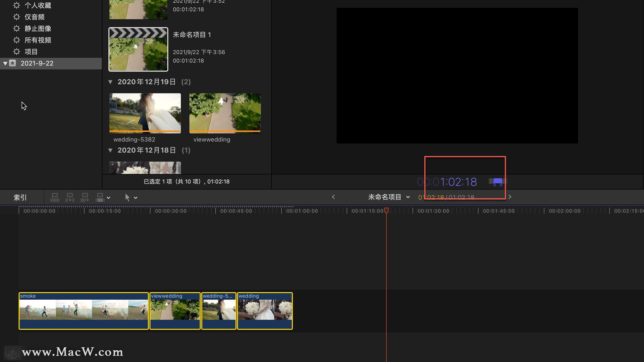Open the 索引 timeline index

20,197
